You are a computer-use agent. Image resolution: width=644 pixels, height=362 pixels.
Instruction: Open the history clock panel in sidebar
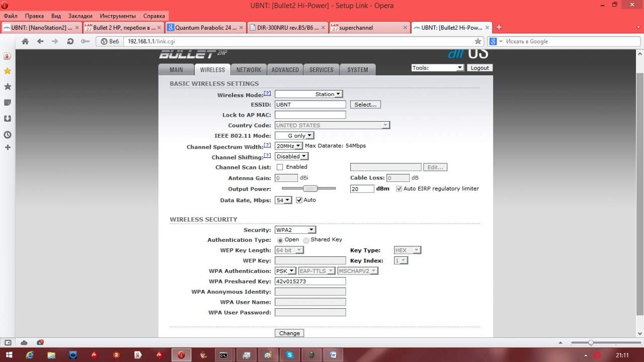pyautogui.click(x=8, y=135)
